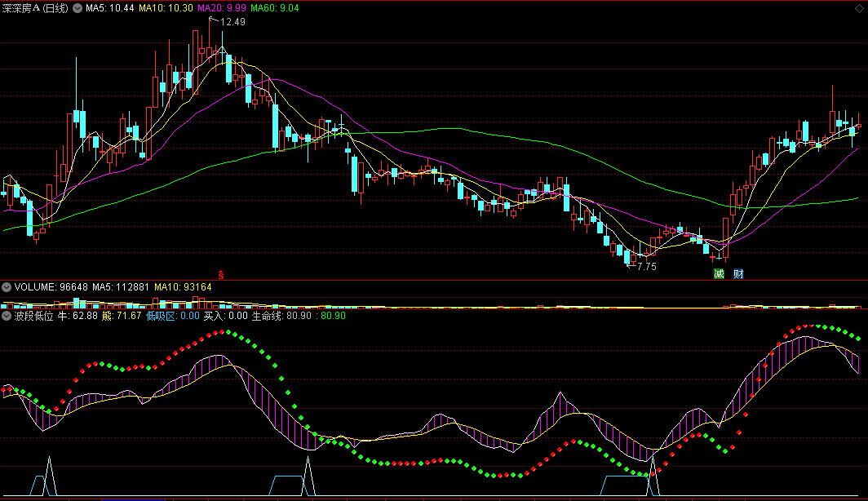
Task: Click the 牛: 62.88 value
Action: click(77, 316)
